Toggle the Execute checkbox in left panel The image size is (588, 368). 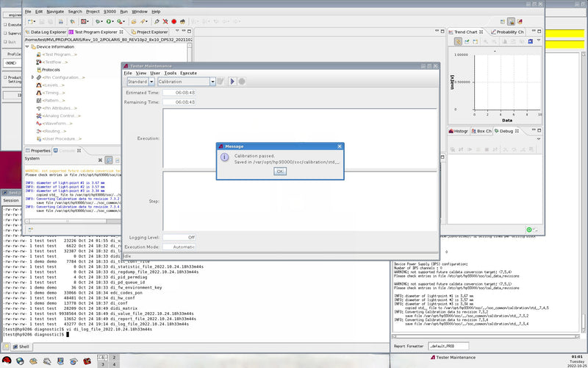(5, 25)
